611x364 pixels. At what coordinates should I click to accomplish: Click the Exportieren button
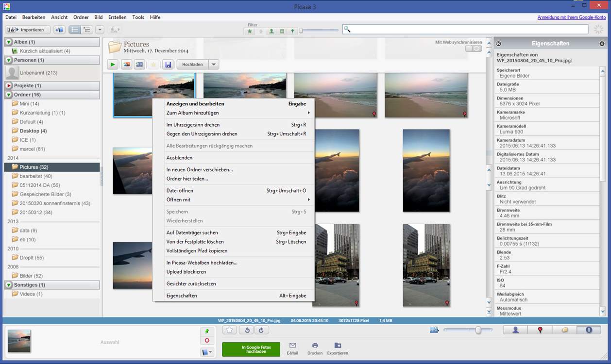point(338,348)
